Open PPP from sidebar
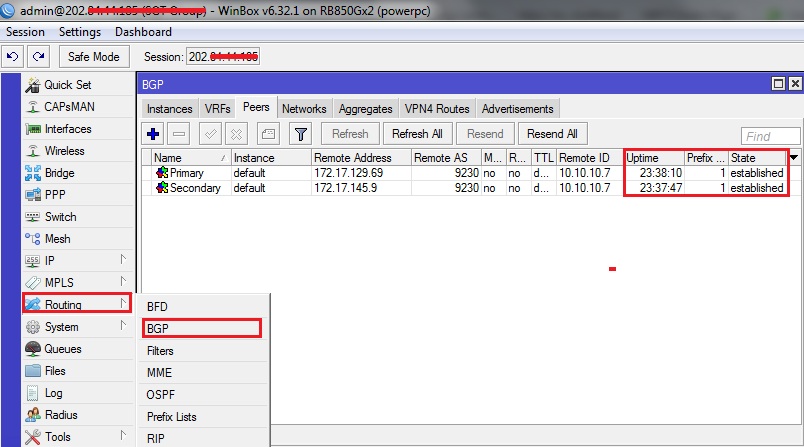The height and width of the screenshot is (447, 804). (78, 195)
